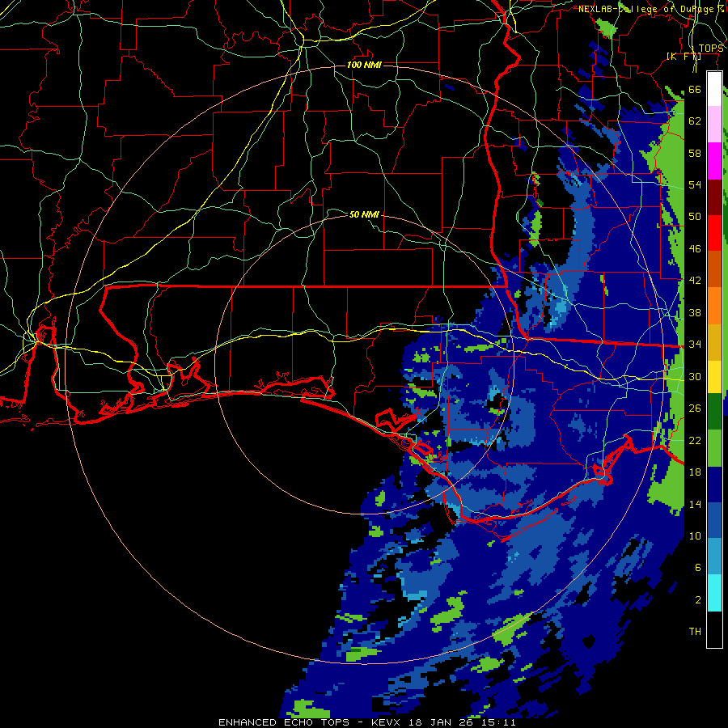
Task: Select the "30" scale label
Action: [x=695, y=376]
